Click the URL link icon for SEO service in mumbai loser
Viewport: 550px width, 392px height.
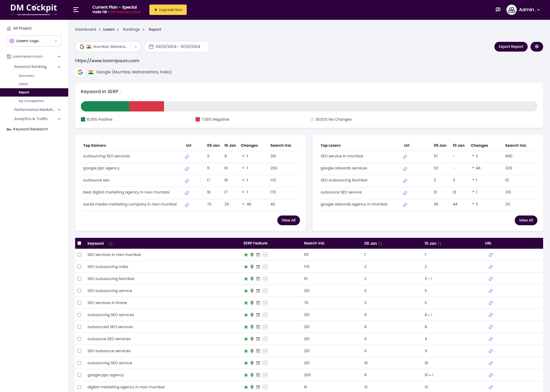point(405,157)
